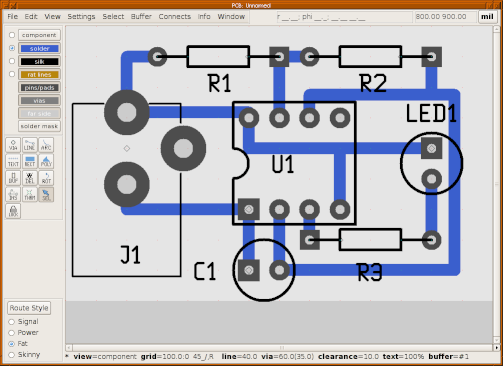Image resolution: width=503 pixels, height=366 pixels.
Task: Click the relative r/phi coordinate readout
Action: pos(344,17)
